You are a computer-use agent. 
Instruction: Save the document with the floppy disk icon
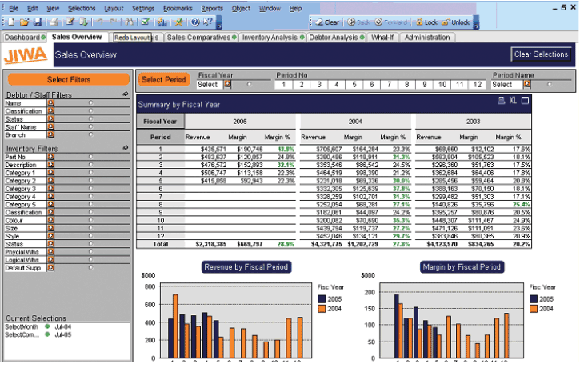(37, 22)
